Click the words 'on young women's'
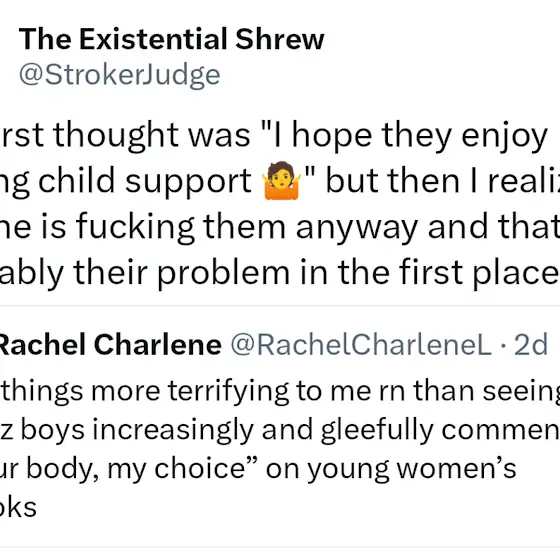Image resolution: width=560 pixels, height=560 pixels. (x=391, y=469)
